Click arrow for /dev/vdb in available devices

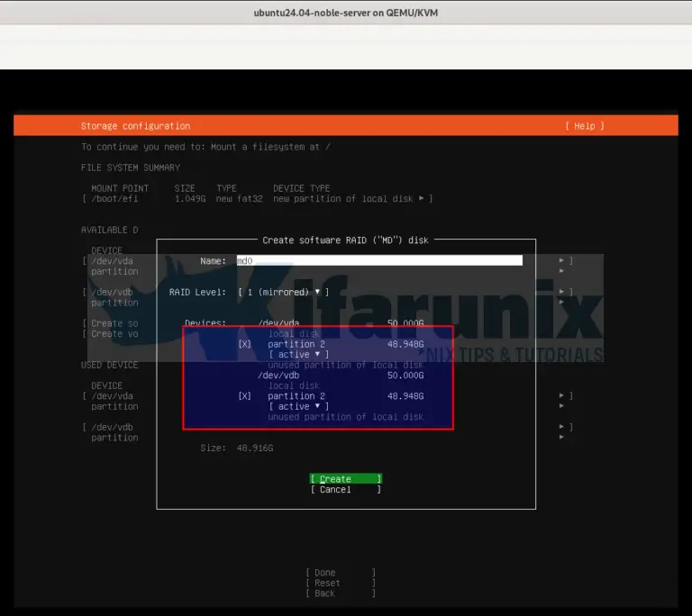coord(563,292)
